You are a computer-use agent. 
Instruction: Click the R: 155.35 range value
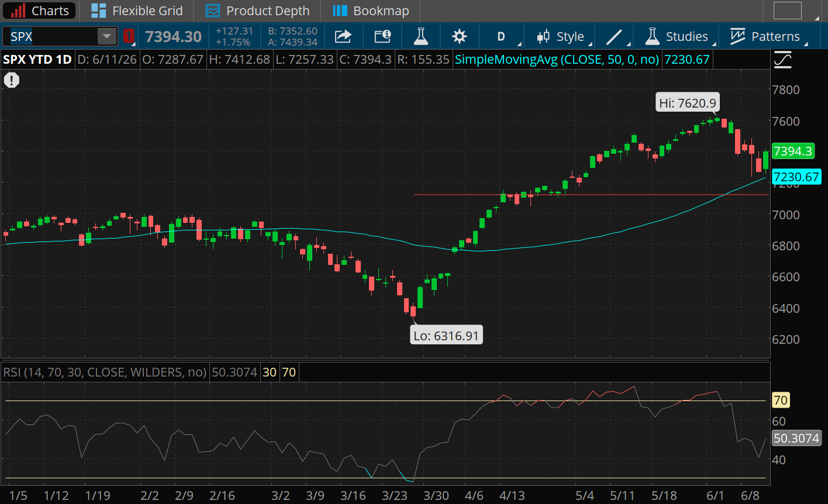[x=424, y=60]
